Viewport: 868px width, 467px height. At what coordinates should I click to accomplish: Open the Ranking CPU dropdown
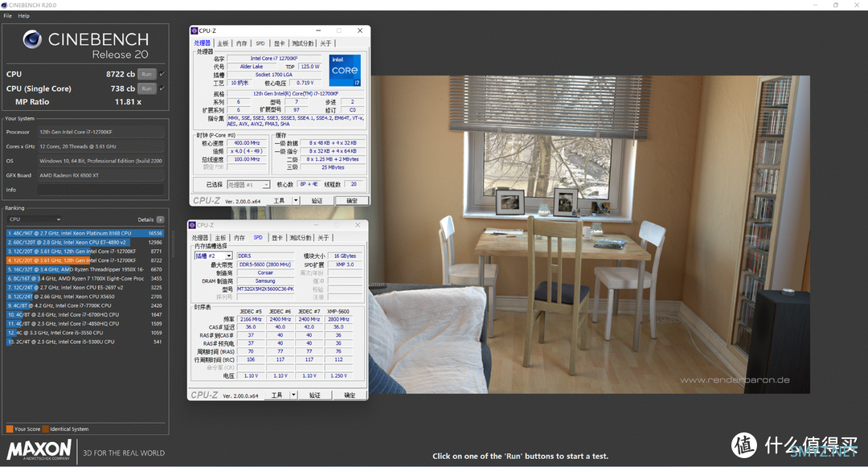click(35, 219)
